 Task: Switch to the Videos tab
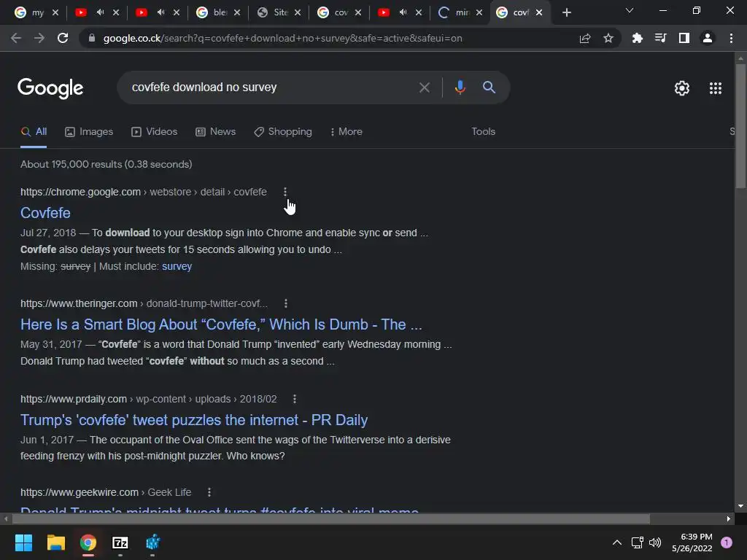[x=155, y=132]
